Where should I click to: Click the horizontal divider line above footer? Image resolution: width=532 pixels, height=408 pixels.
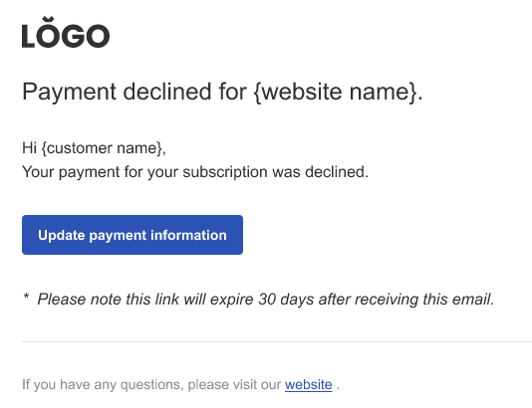pos(277,342)
